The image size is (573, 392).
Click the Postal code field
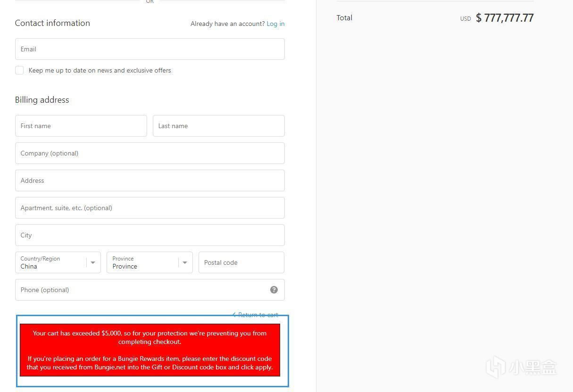click(241, 262)
